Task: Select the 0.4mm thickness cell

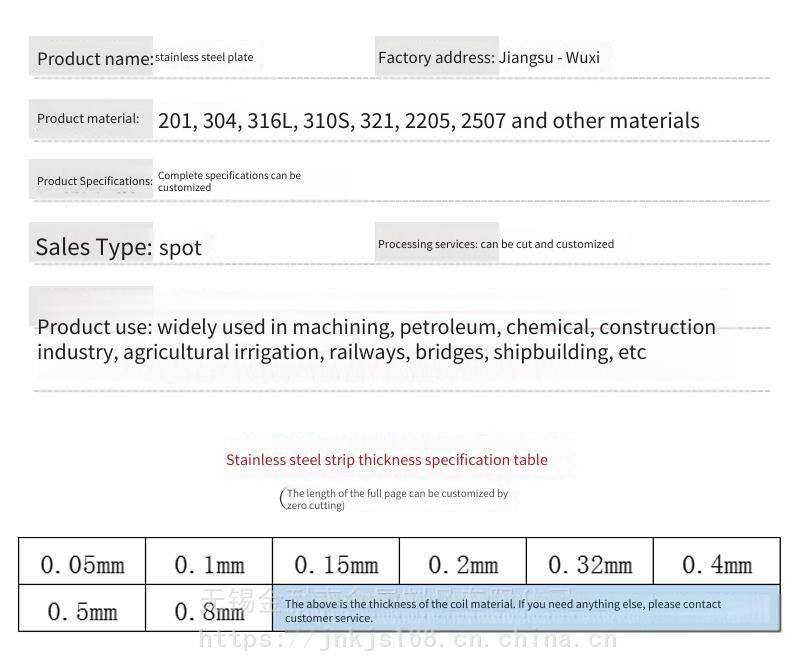Action: point(717,565)
